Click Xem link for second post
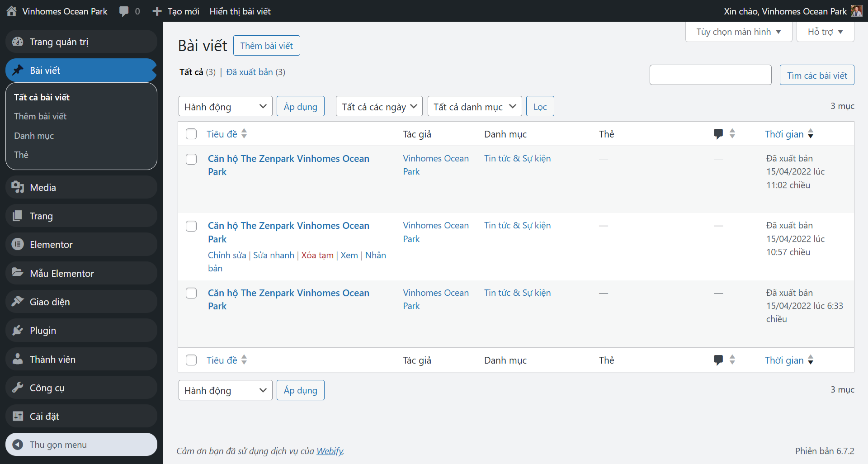The height and width of the screenshot is (464, 868). coord(349,255)
